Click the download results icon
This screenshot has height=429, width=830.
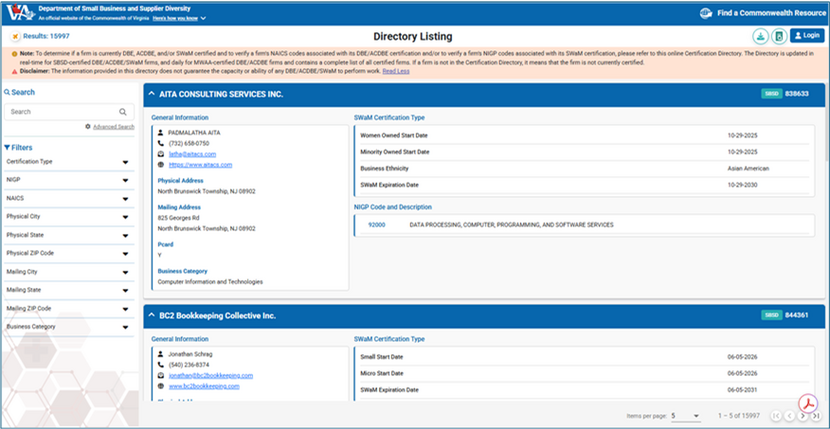click(x=761, y=36)
